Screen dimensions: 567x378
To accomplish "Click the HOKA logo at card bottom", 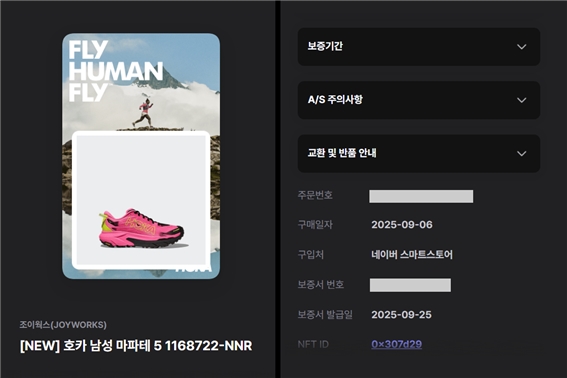I will pos(193,269).
